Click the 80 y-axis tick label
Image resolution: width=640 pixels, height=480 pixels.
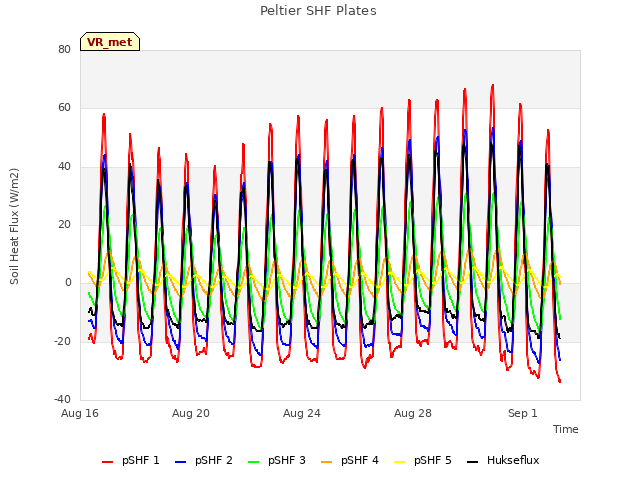click(64, 49)
